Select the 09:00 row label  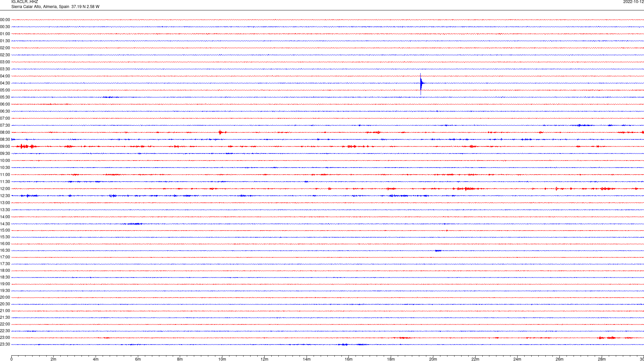[x=5, y=146]
